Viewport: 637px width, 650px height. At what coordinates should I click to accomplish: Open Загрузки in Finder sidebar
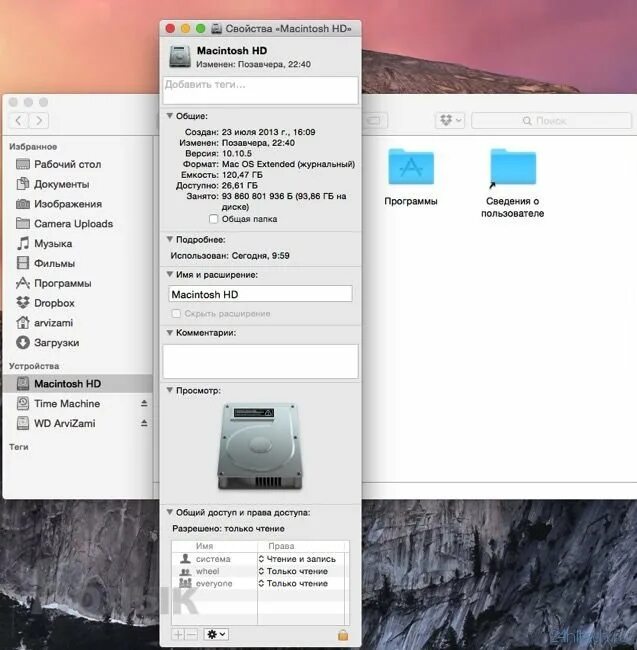pyautogui.click(x=48, y=342)
